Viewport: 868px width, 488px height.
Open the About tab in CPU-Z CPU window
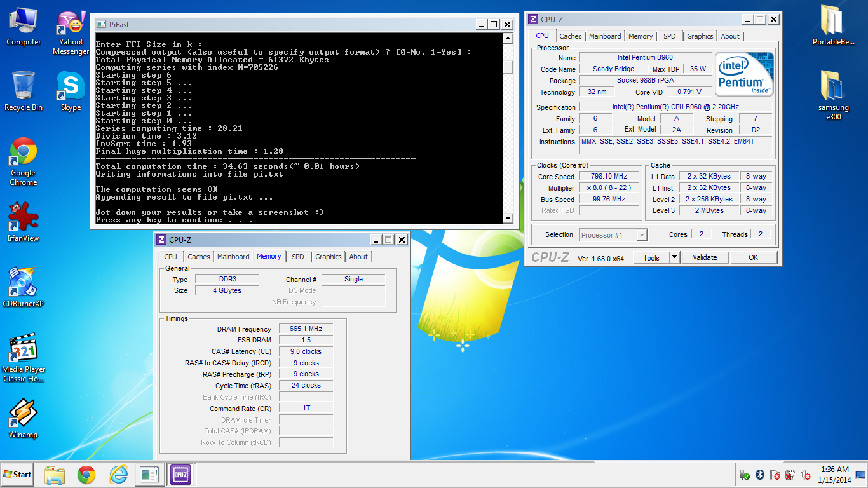click(x=730, y=36)
